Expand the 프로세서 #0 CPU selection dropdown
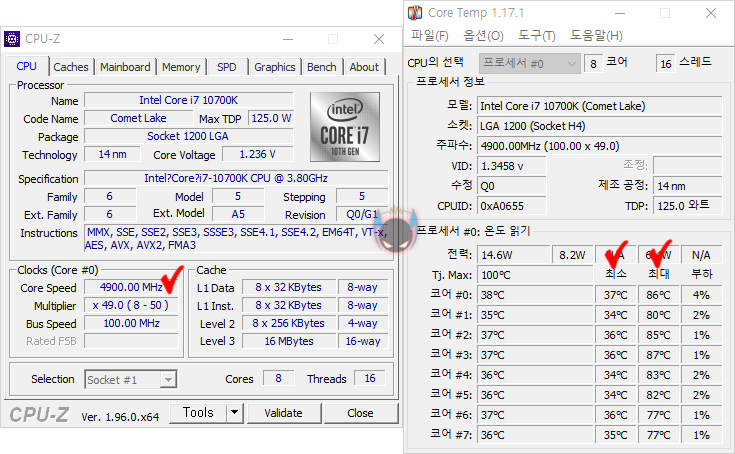The height and width of the screenshot is (454, 735). click(x=530, y=63)
